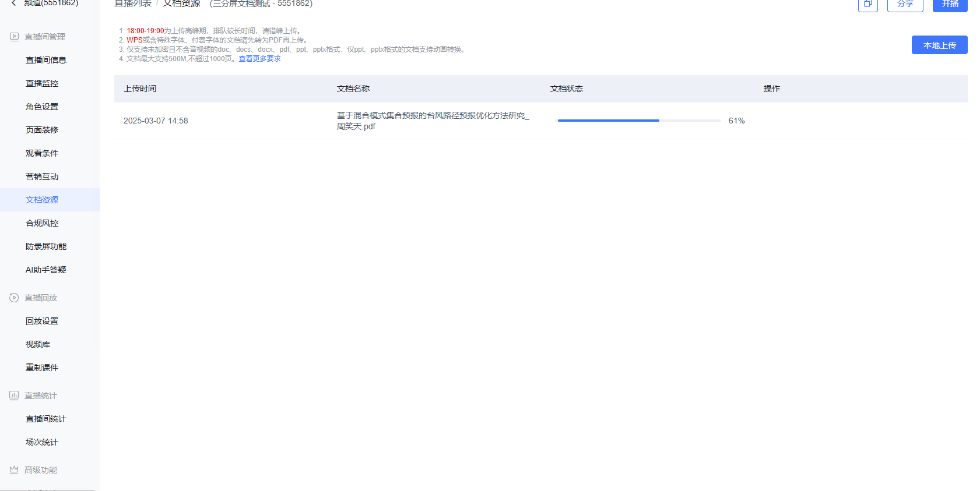Open 观看条件 in the sidebar

(x=42, y=153)
